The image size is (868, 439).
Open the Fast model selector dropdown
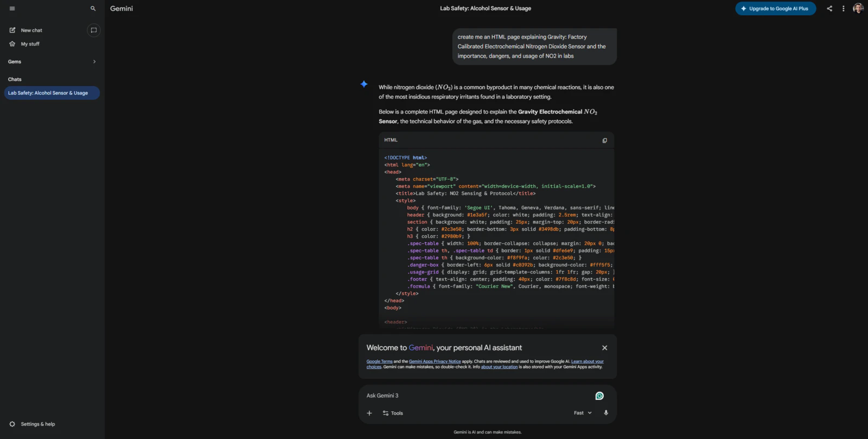pyautogui.click(x=583, y=413)
